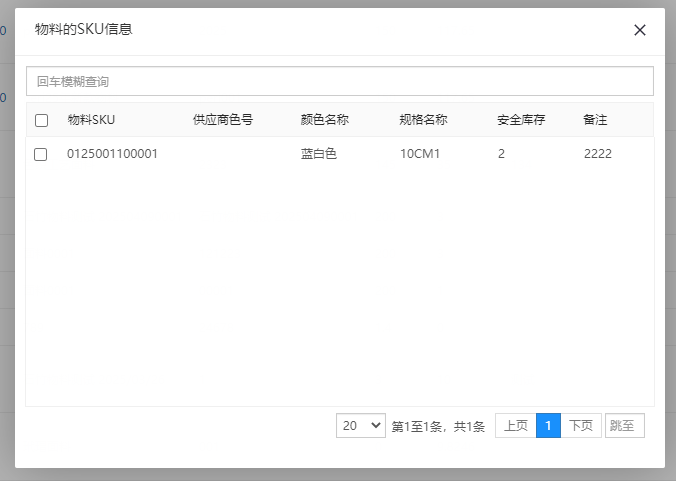
Task: Check the row for SKU 0125001100001
Action: pos(41,154)
